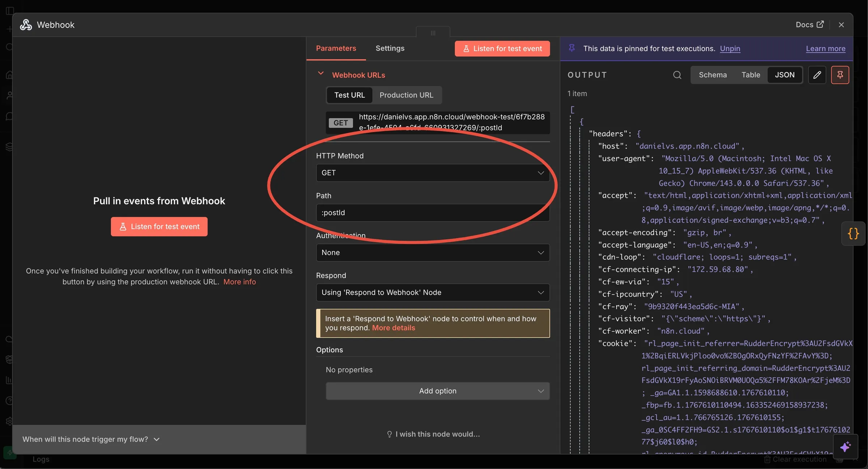Viewport: 868px width, 469px height.
Task: Click the "cf-worker" value n8n.cloud
Action: click(681, 331)
